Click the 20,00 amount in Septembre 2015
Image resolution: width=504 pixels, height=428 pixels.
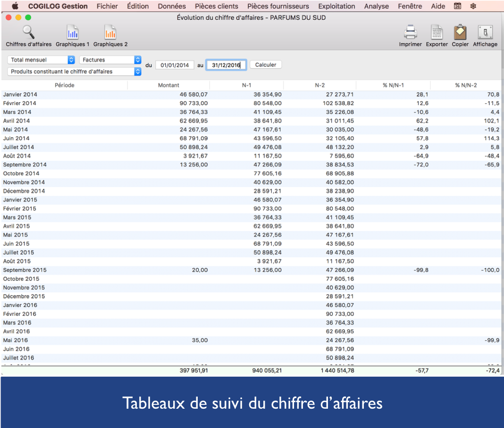click(x=200, y=270)
